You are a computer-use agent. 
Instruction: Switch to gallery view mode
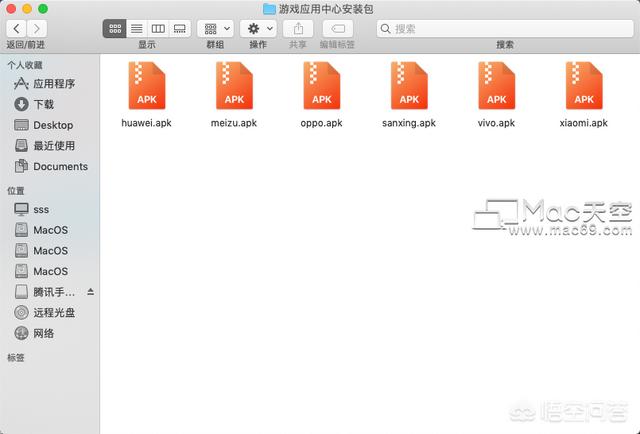point(180,29)
